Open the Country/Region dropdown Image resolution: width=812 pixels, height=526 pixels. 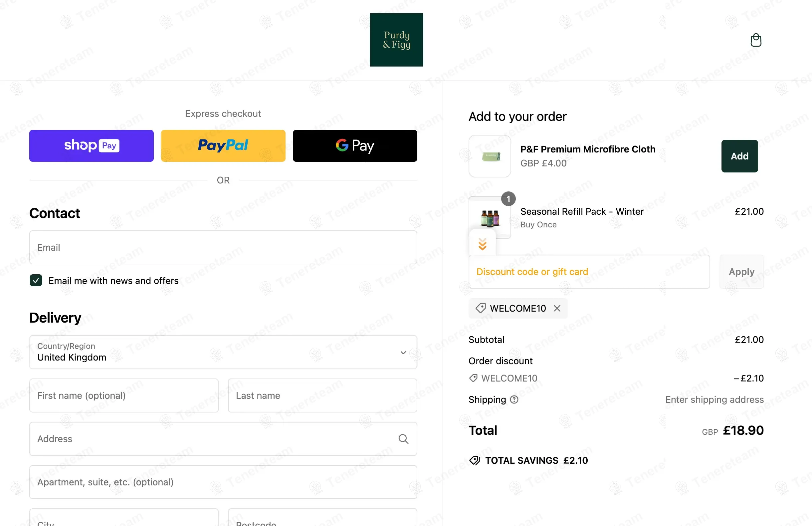click(223, 352)
